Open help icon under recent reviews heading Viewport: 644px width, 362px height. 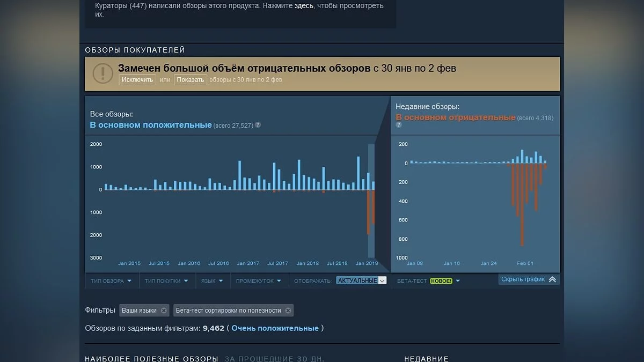399,125
